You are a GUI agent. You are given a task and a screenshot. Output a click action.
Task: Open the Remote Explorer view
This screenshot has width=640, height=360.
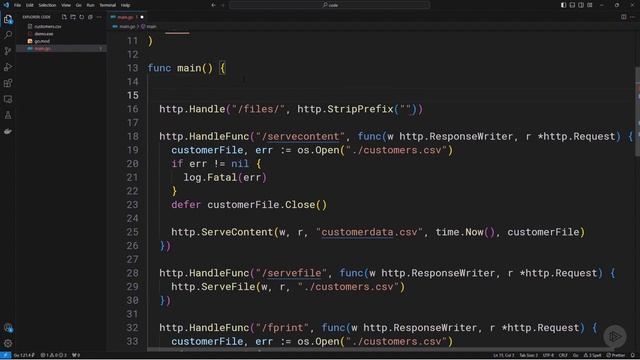coord(8,99)
